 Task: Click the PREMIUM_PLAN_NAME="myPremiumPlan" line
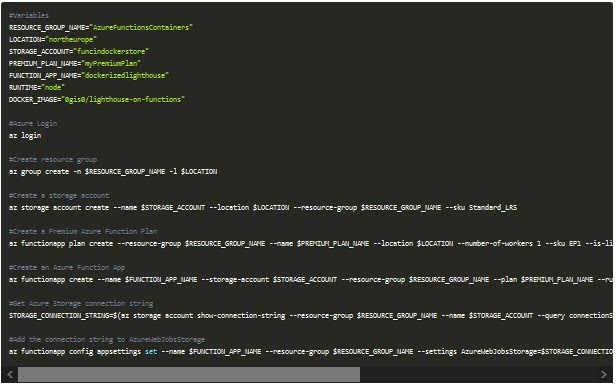pyautogui.click(x=75, y=63)
